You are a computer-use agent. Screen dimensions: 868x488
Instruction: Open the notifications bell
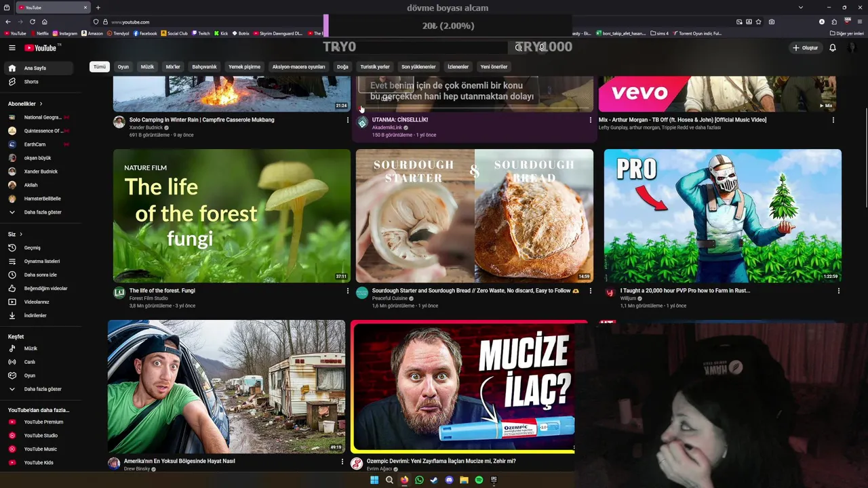pyautogui.click(x=832, y=47)
